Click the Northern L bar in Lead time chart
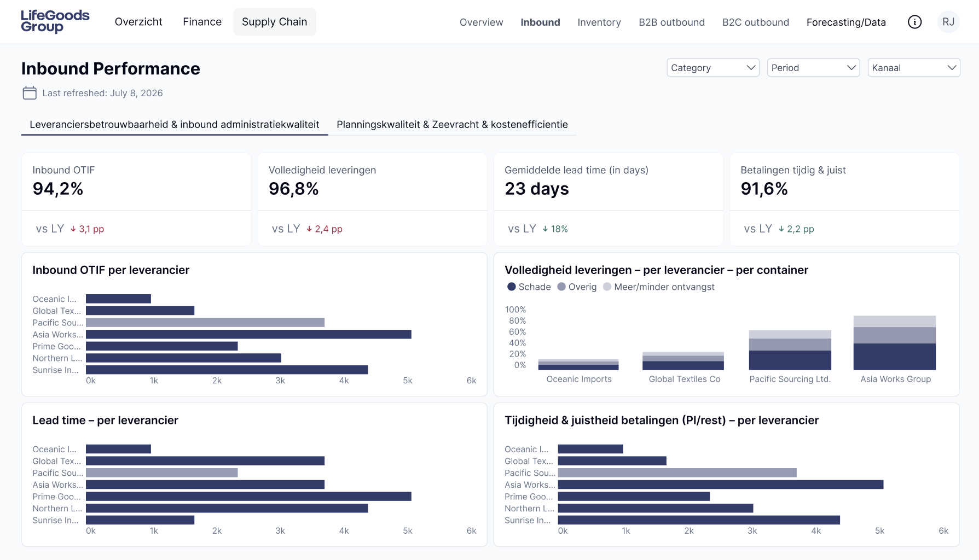 point(227,508)
